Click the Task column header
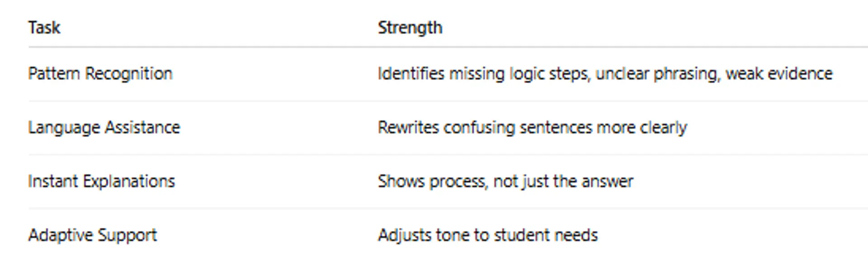 (x=44, y=28)
